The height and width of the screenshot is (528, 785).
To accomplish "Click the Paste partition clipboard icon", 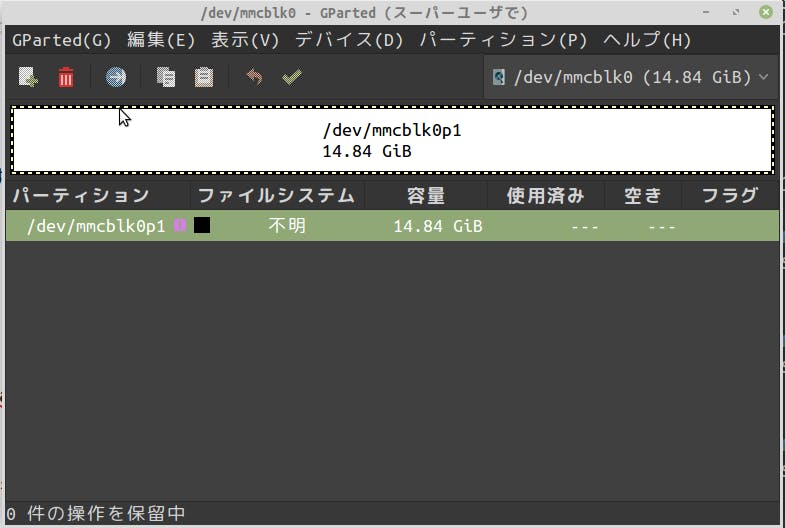I will click(x=204, y=77).
